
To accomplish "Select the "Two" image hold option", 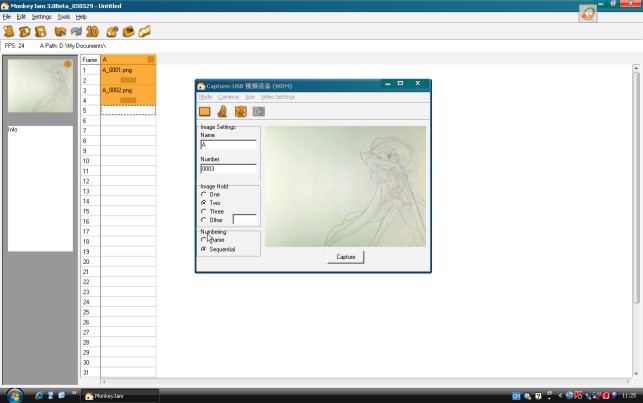I will [x=211, y=203].
